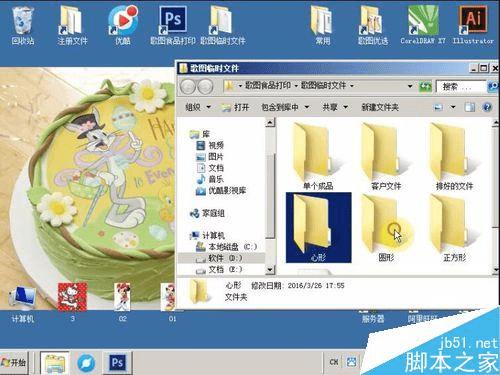Select 优酷影视库 in navigation pane

click(x=221, y=191)
